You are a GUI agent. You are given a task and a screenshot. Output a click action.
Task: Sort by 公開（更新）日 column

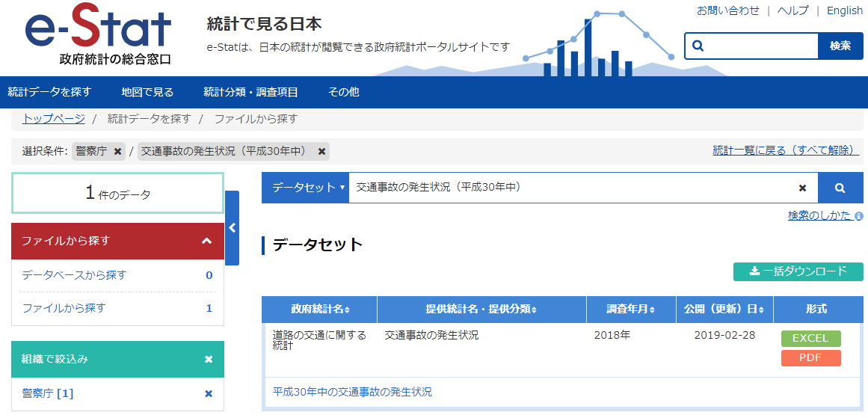(x=724, y=310)
